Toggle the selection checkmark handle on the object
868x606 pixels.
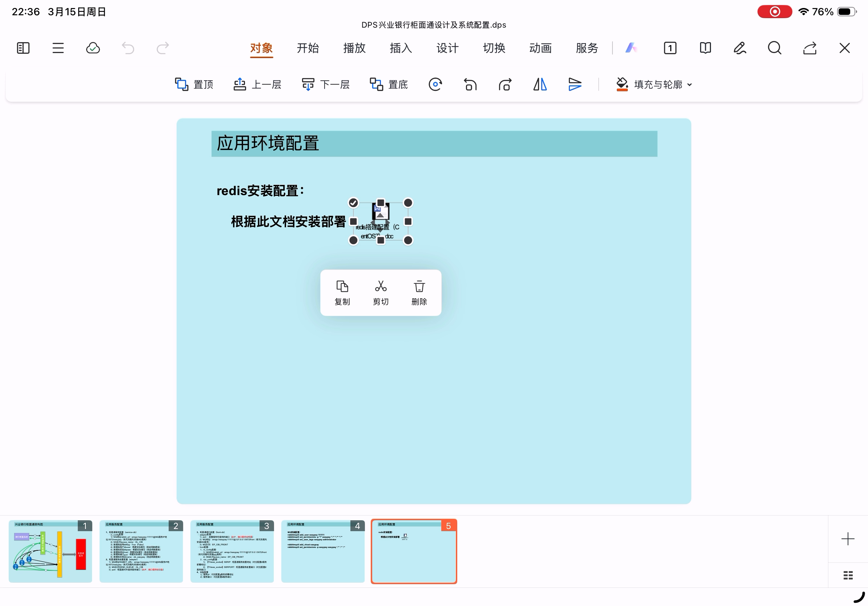[x=353, y=203]
